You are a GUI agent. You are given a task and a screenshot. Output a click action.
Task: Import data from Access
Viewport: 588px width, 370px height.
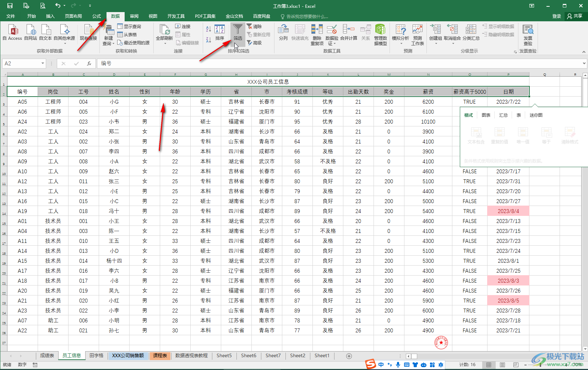click(x=12, y=32)
